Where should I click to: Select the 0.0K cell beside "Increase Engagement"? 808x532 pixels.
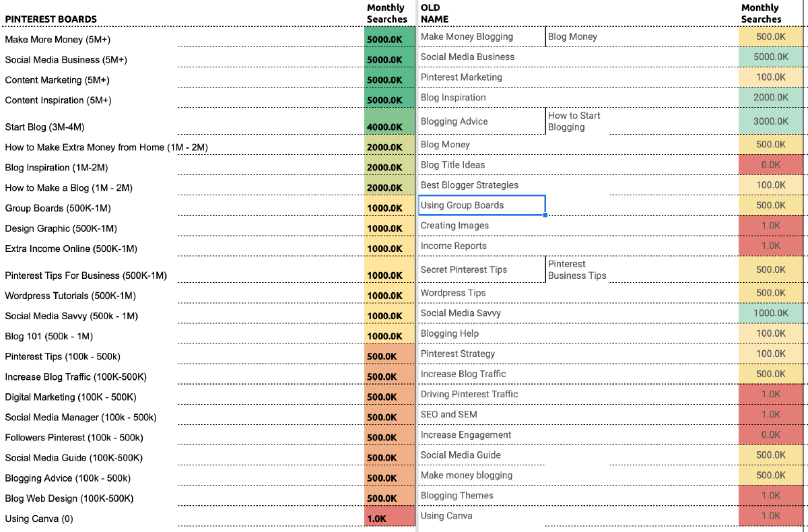click(771, 435)
